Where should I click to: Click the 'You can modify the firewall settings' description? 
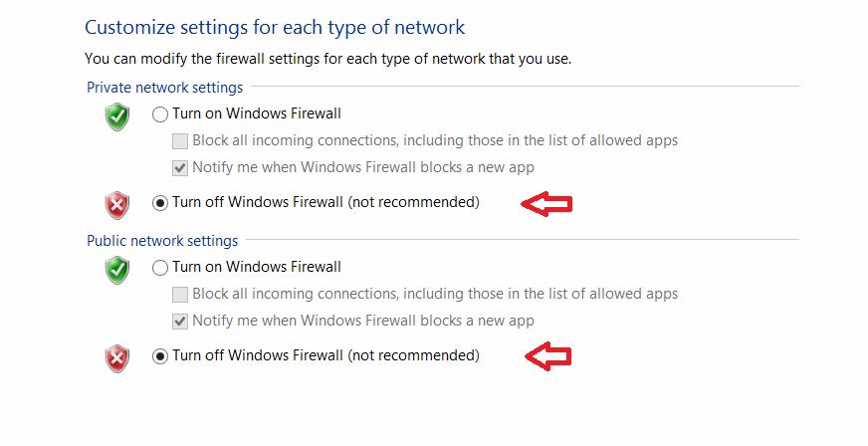coord(328,60)
